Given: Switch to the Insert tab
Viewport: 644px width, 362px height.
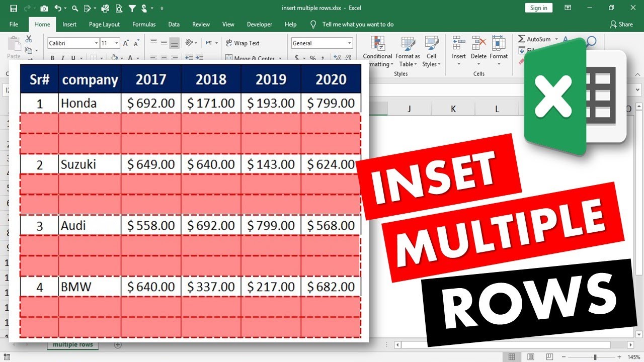Looking at the screenshot, I should 69,24.
